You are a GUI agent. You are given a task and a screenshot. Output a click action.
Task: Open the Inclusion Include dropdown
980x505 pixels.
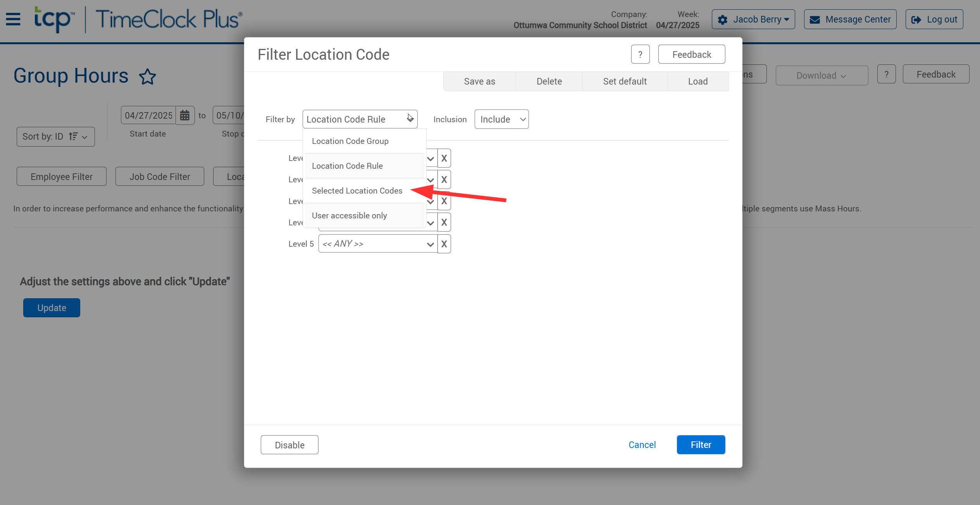click(501, 119)
